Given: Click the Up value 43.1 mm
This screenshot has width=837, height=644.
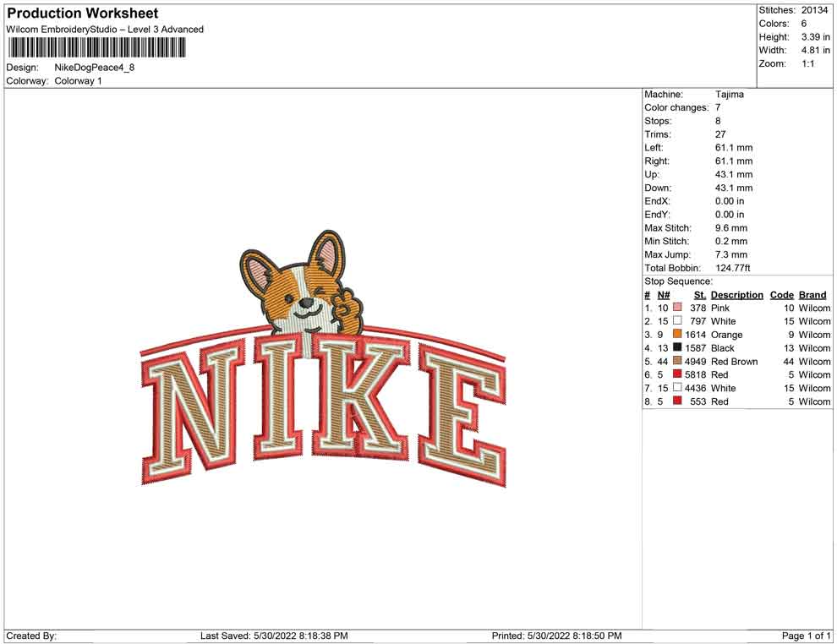Looking at the screenshot, I should coord(734,174).
